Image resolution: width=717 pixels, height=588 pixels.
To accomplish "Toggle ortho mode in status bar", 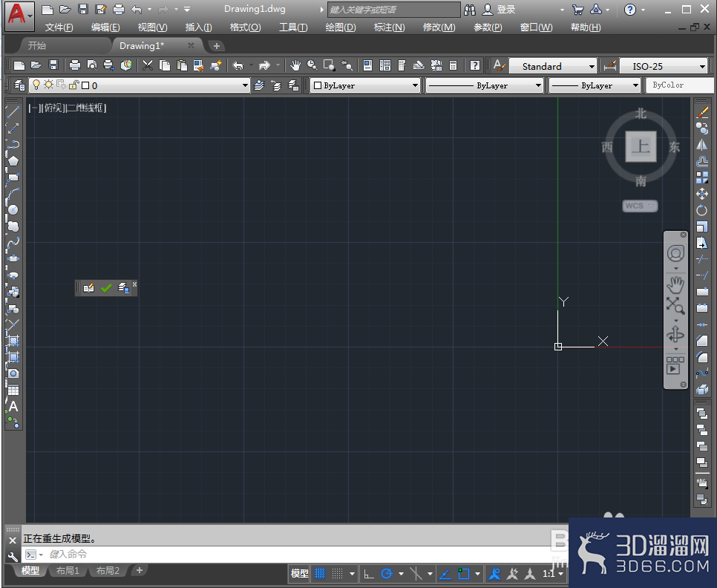I will click(369, 573).
